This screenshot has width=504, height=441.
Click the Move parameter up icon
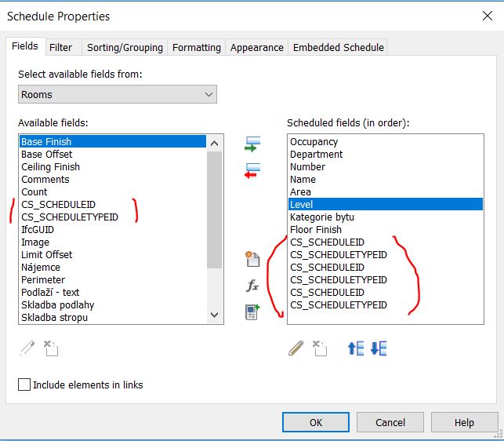click(x=355, y=348)
